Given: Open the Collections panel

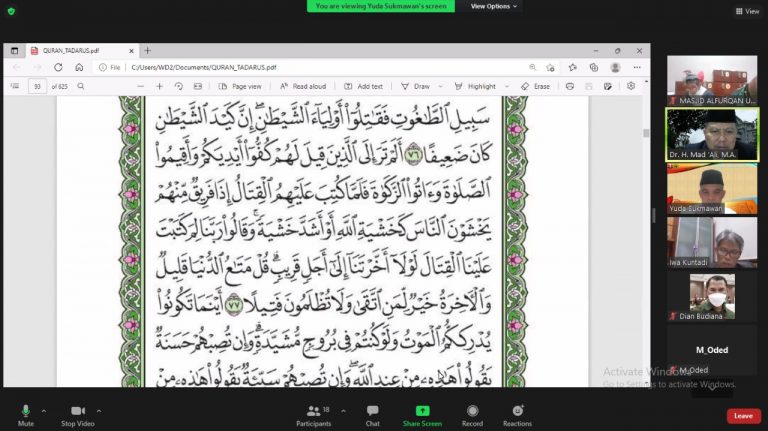Looking at the screenshot, I should 594,67.
